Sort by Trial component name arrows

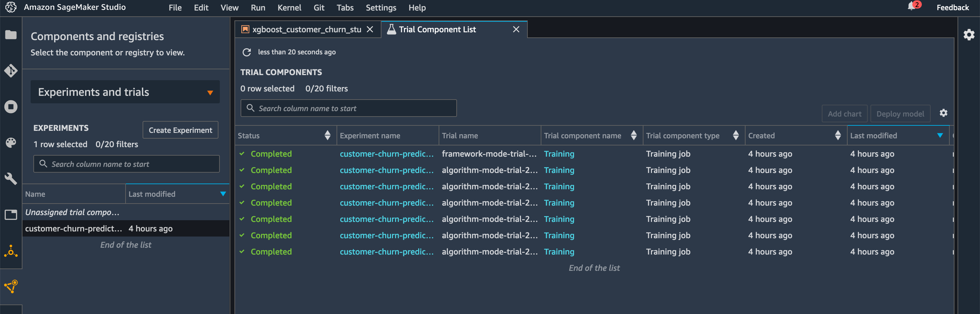pyautogui.click(x=633, y=135)
